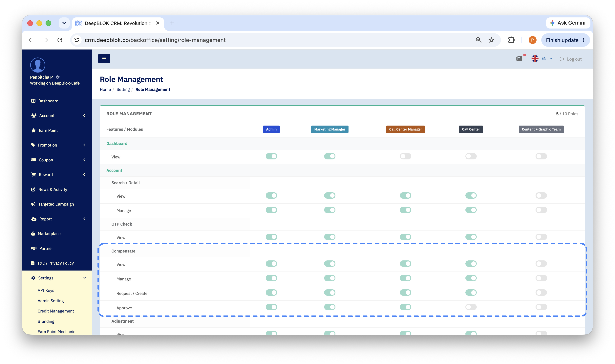Click the News & Activity edit icon
This screenshot has width=615, height=364.
33,189
